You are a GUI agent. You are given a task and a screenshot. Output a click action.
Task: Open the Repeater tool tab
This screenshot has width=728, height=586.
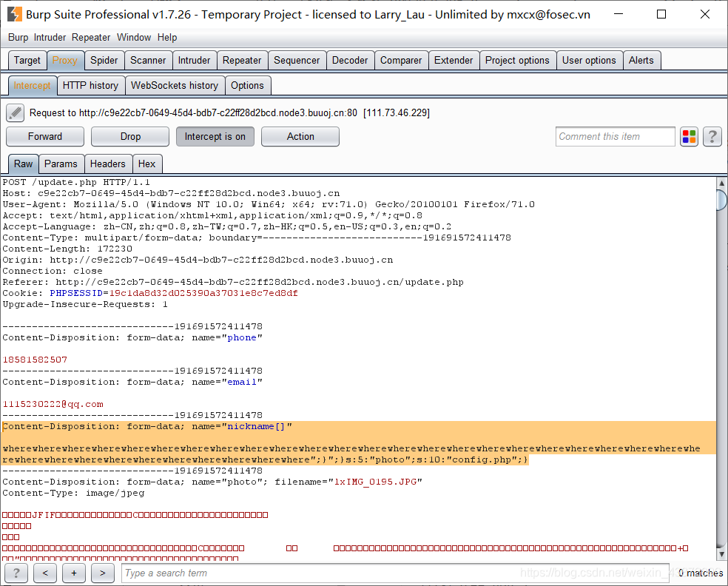tap(242, 61)
